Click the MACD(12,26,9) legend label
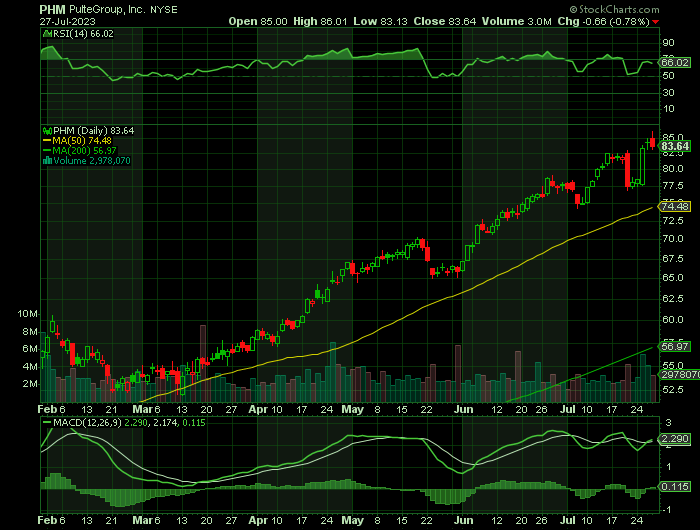Viewport: 700px width, 530px height. tap(87, 422)
